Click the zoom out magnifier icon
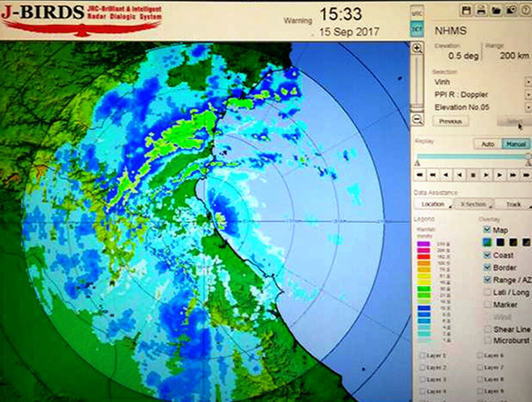532x402 pixels. tap(417, 121)
